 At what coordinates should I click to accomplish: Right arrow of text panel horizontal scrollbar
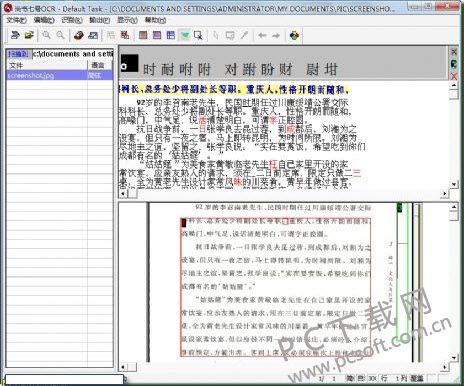tap(445, 194)
